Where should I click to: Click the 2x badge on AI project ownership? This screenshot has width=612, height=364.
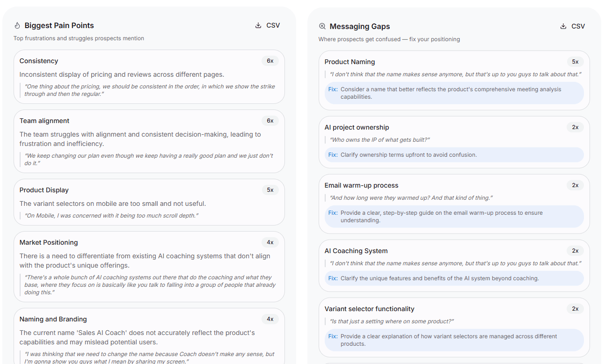[575, 127]
